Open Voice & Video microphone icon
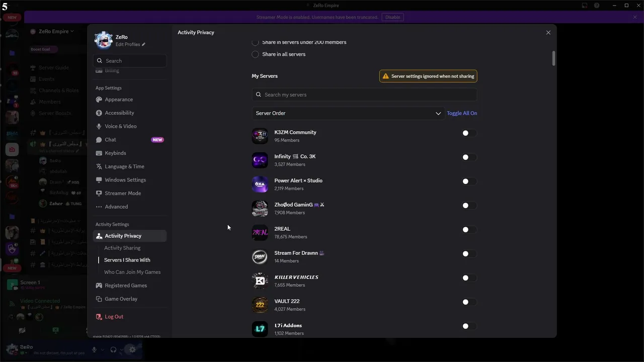The height and width of the screenshot is (362, 644). 99,126
